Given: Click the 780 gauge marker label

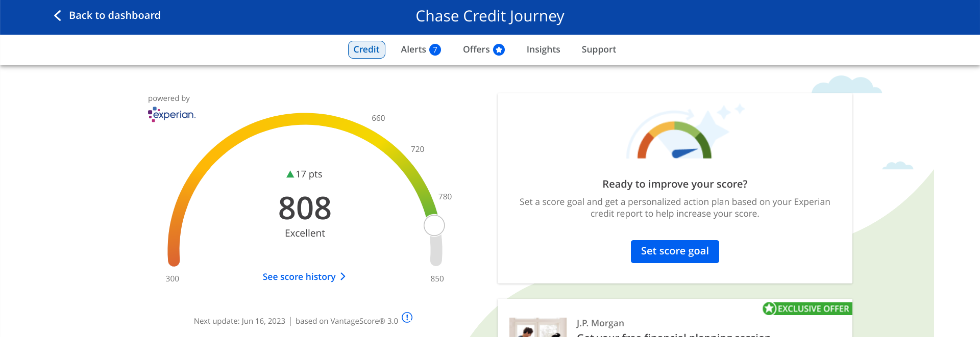Looking at the screenshot, I should coord(445,197).
